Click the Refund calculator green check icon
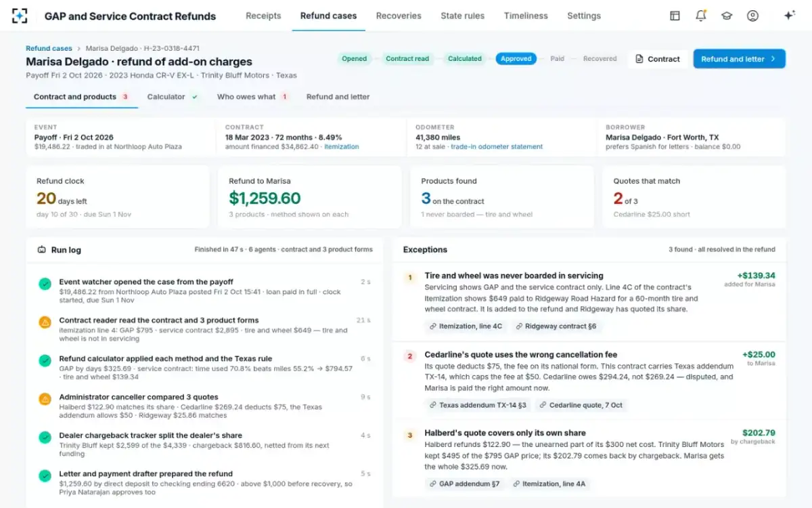The height and width of the screenshot is (508, 812). click(x=45, y=361)
